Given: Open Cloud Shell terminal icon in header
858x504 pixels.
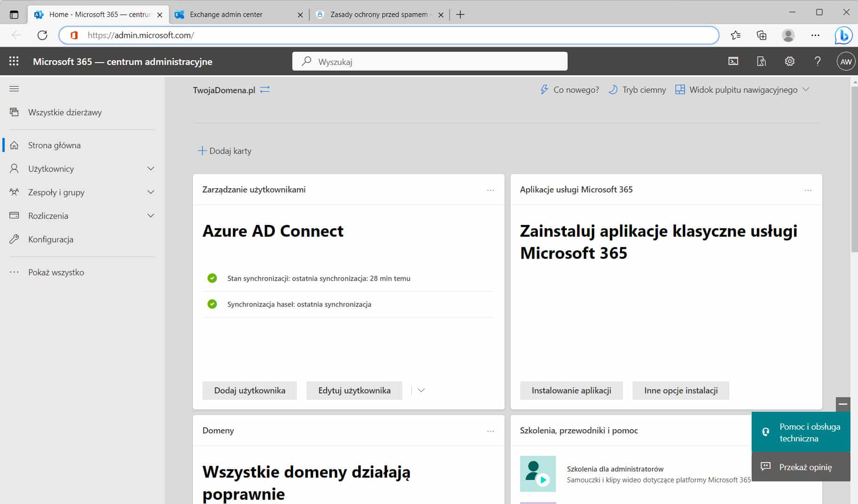Looking at the screenshot, I should point(733,61).
